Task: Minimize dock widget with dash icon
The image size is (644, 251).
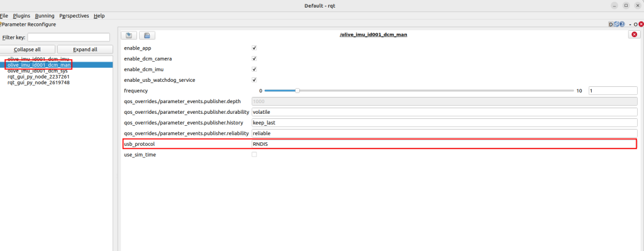Action: (x=630, y=25)
